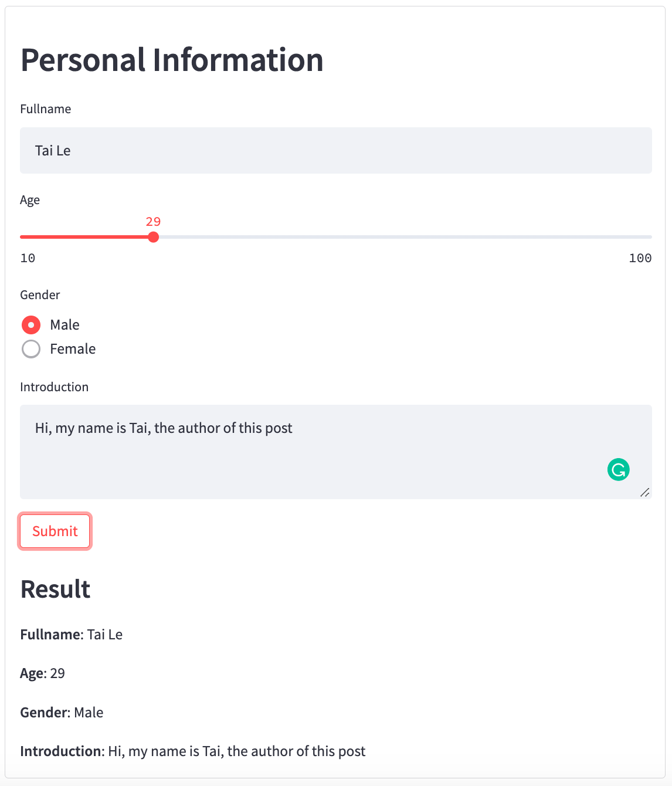
Task: Click the Age slider handle at 29
Action: [x=153, y=237]
